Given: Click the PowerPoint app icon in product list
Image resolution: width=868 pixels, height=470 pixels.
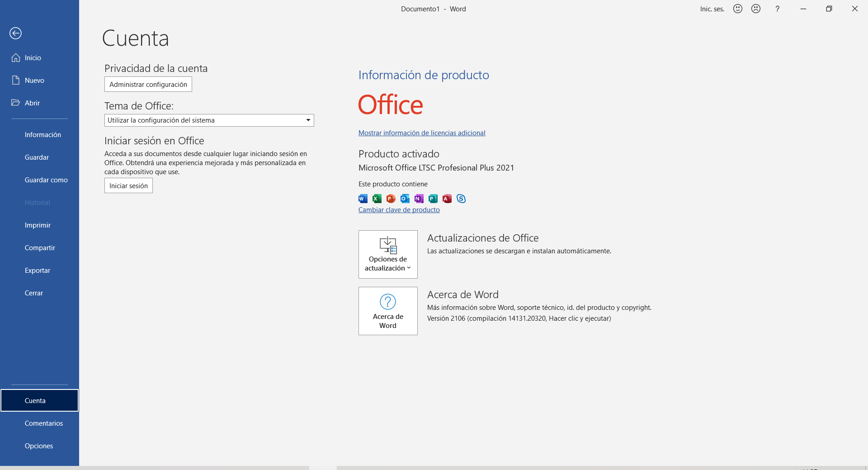Looking at the screenshot, I should (x=391, y=198).
